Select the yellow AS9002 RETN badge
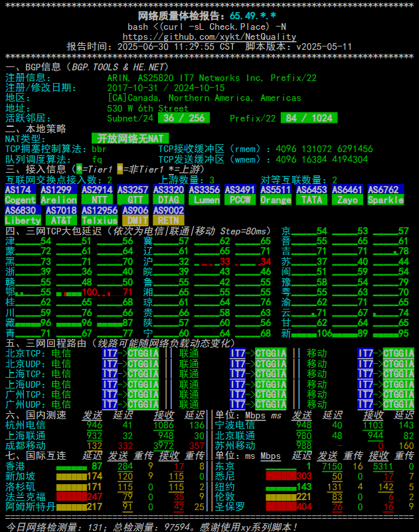 pos(169,215)
